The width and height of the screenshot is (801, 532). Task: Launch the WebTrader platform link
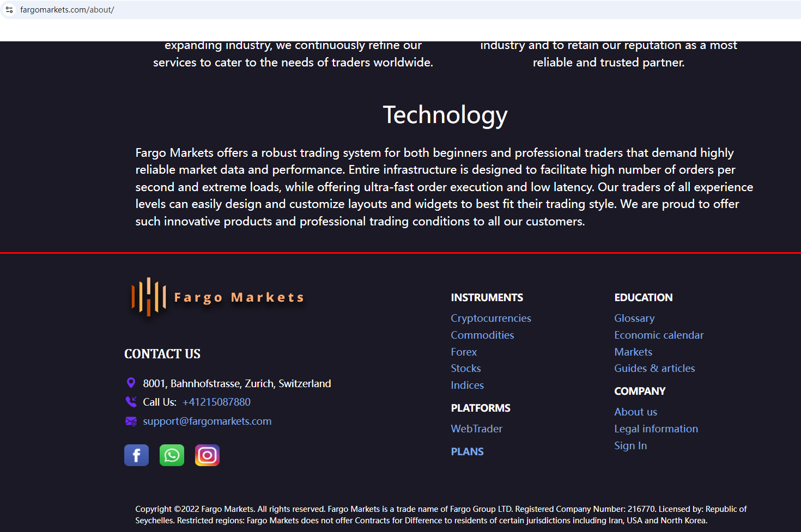tap(476, 429)
